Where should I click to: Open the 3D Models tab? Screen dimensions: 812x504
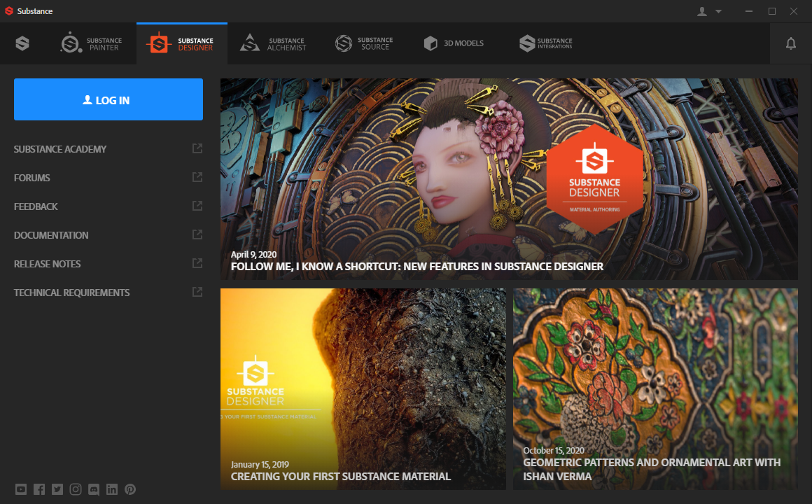click(x=454, y=43)
